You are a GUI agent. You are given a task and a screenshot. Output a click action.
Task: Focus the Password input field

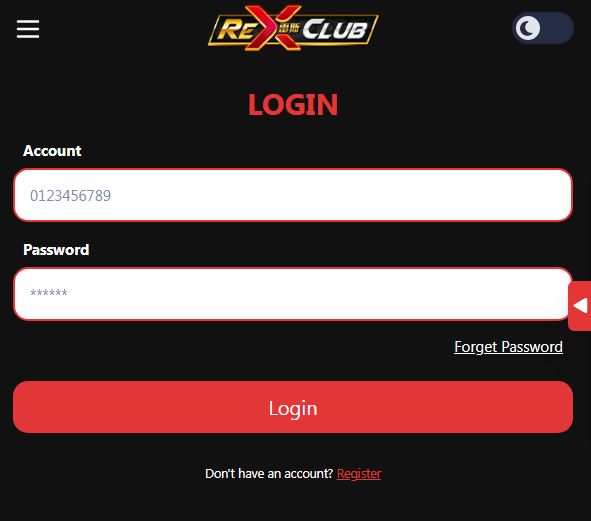click(293, 294)
